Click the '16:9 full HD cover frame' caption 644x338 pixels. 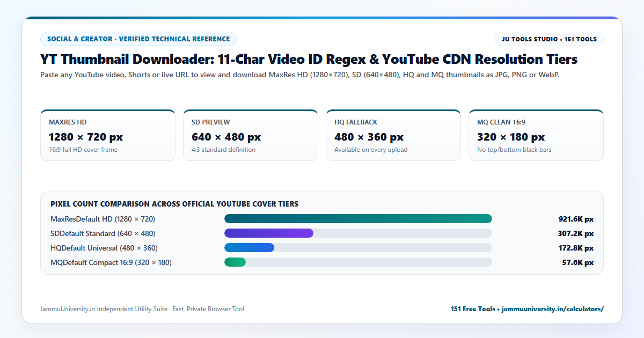coord(83,150)
